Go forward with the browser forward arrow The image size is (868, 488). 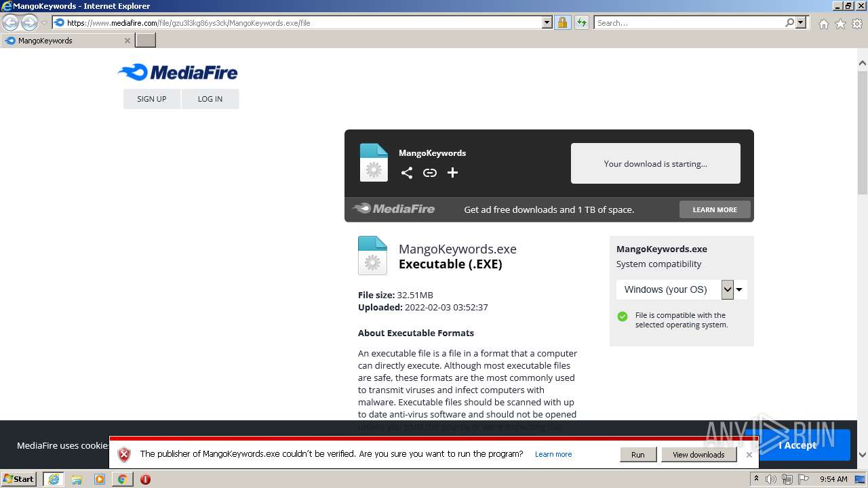[x=29, y=22]
